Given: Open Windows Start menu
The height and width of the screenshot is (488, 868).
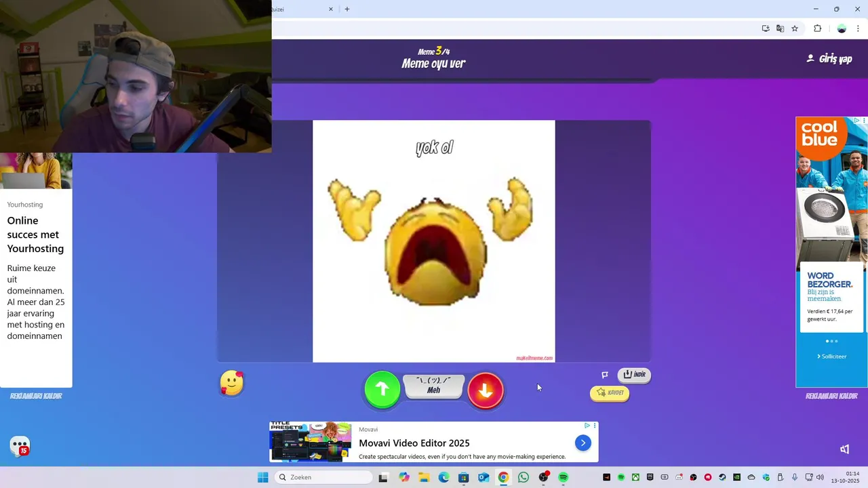Looking at the screenshot, I should (263, 477).
